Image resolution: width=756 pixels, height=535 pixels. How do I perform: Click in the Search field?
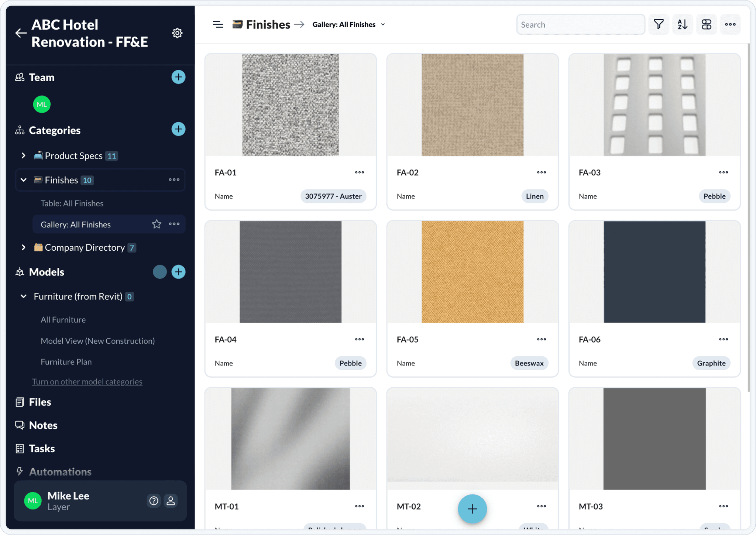tap(580, 24)
